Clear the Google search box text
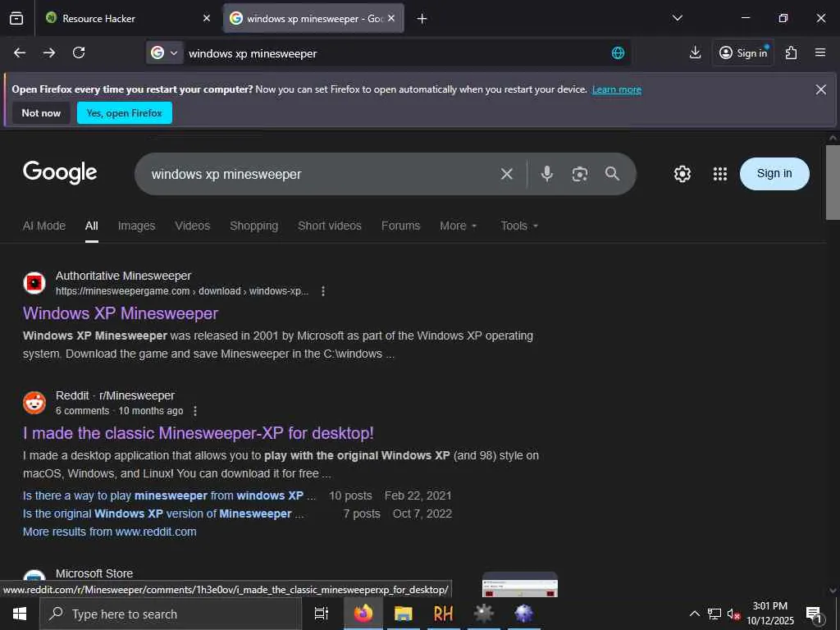 click(507, 174)
